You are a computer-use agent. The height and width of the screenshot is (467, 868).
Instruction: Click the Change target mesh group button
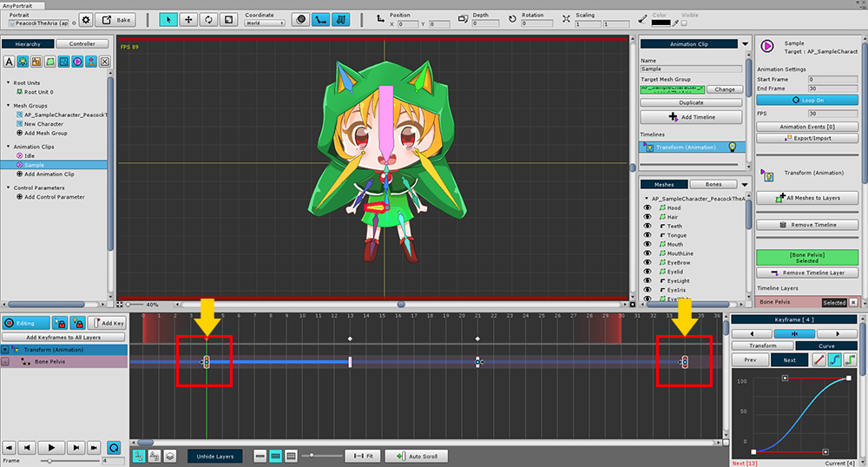click(x=725, y=89)
